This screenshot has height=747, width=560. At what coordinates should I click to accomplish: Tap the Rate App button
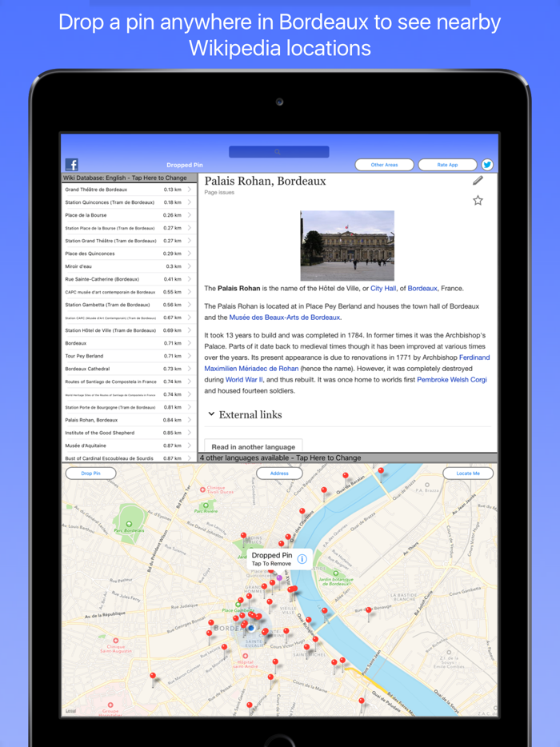(447, 165)
